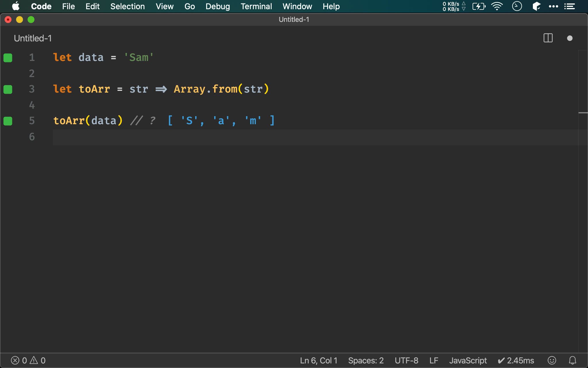Open the Spaces: 2 indentation selector
588x368 pixels.
366,360
